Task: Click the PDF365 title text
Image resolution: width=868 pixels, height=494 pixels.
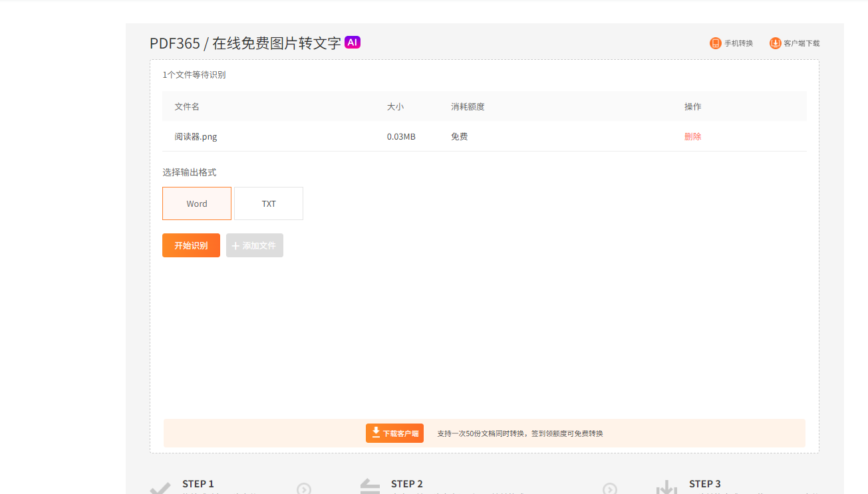Action: point(174,43)
